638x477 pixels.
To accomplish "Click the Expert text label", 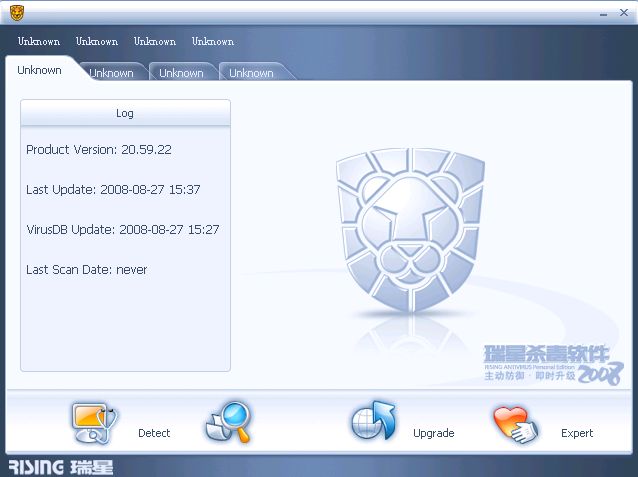I will click(x=577, y=433).
